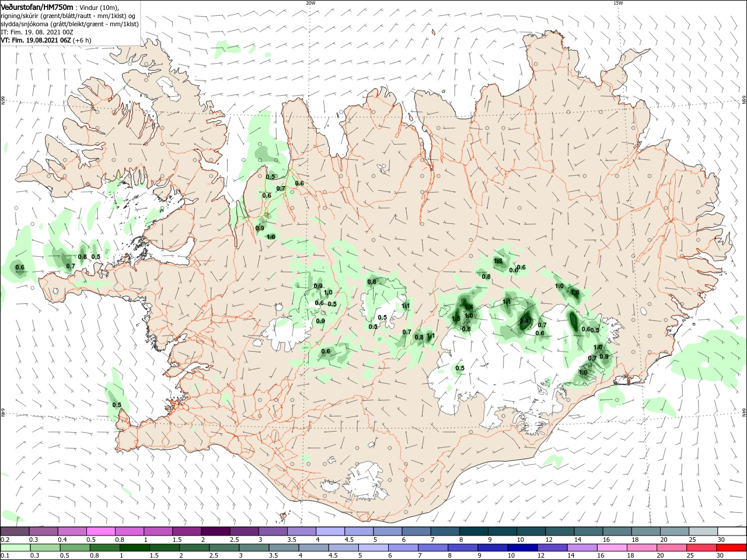Click the white swatch ending the upper legend row
The image size is (747, 560).
(x=732, y=531)
